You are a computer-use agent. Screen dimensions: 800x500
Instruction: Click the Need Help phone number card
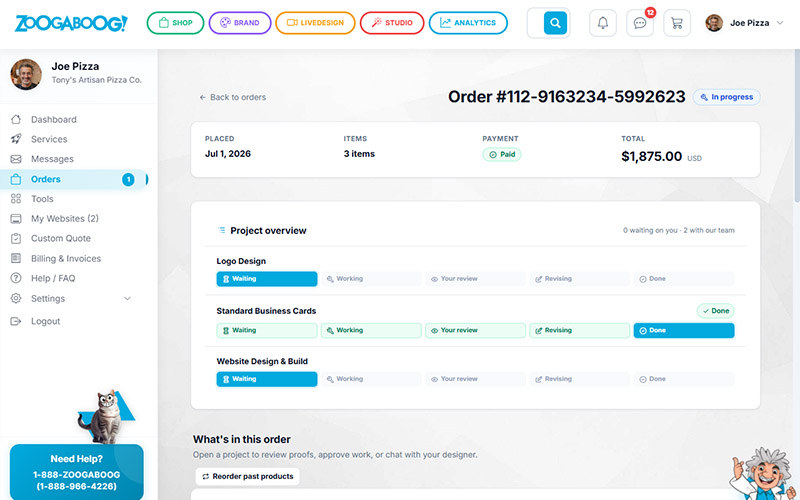tap(77, 472)
